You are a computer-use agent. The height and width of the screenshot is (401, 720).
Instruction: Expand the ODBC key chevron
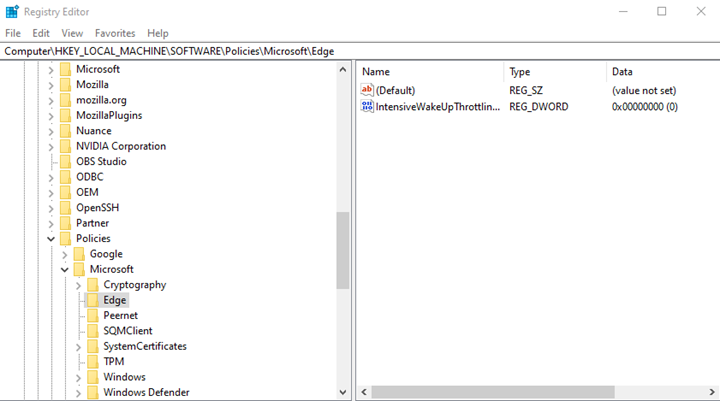51,178
